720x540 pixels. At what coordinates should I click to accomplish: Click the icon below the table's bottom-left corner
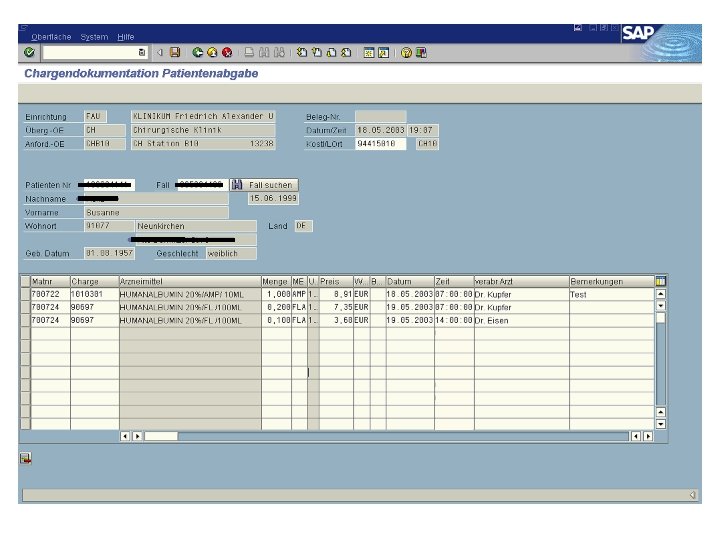tap(26, 458)
